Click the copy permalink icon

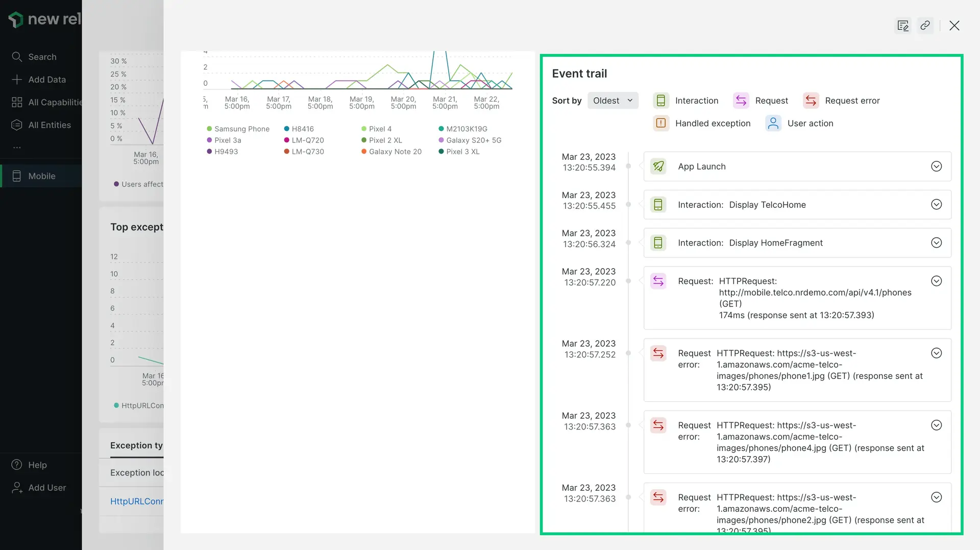(925, 26)
